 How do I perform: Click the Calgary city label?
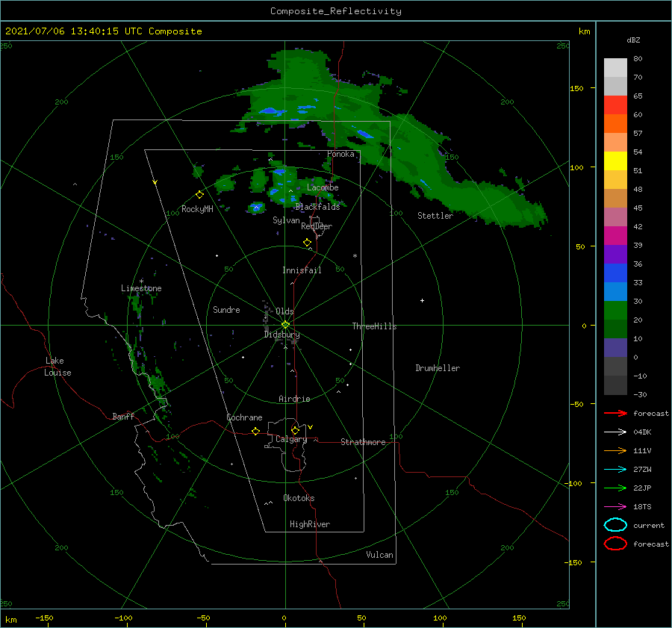point(291,439)
